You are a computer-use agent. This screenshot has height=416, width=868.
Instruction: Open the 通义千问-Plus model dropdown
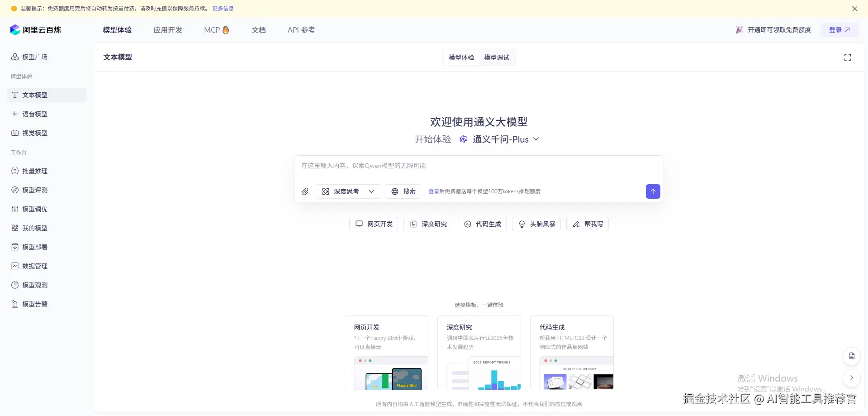point(499,139)
